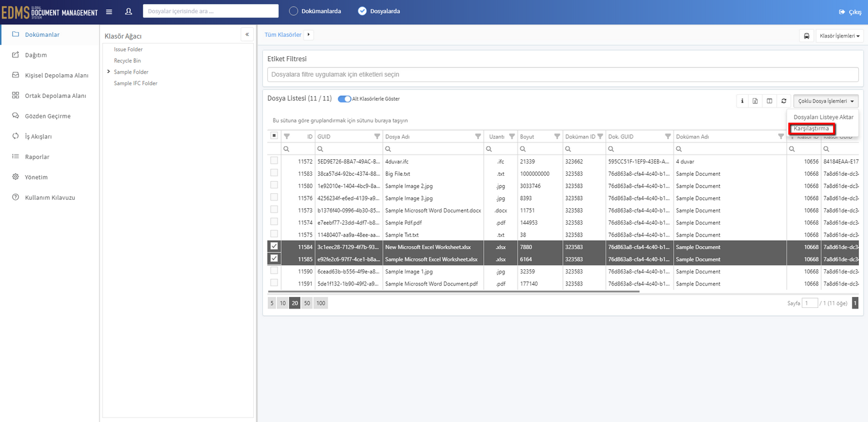Expand the Tüm Klasörler breadcrumb arrow

tap(309, 34)
